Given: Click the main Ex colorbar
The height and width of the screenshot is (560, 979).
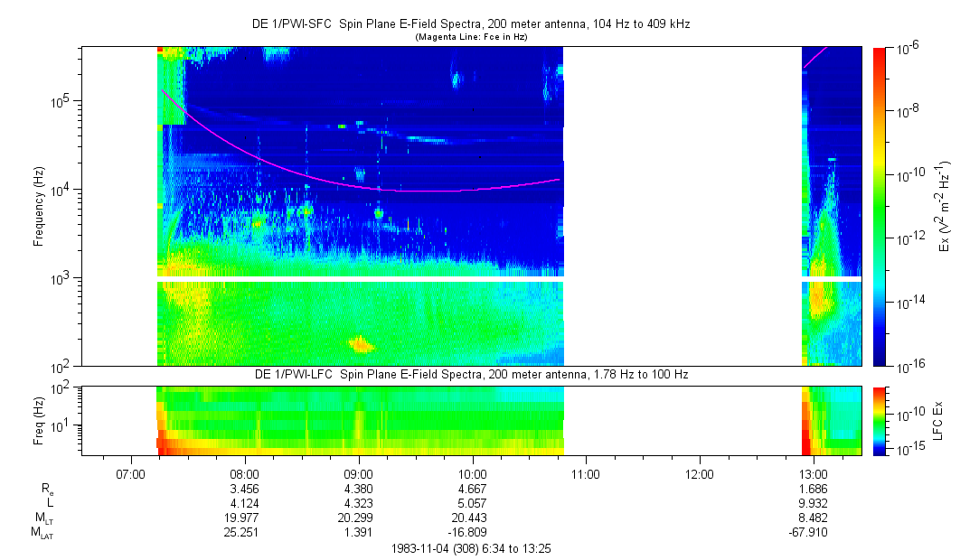Looking at the screenshot, I should (880, 206).
